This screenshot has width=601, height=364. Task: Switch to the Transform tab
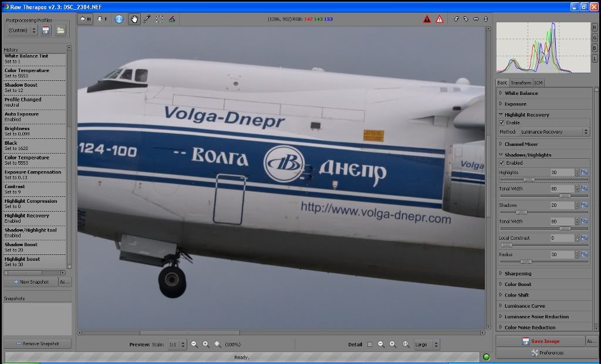521,83
